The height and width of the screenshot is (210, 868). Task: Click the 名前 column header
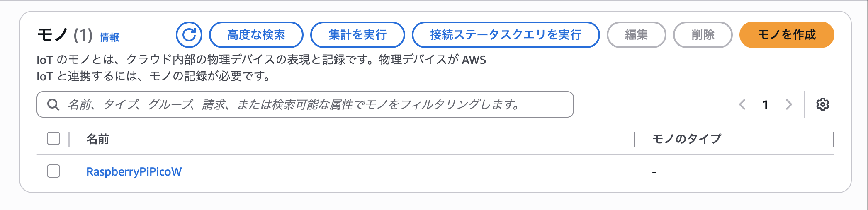98,139
